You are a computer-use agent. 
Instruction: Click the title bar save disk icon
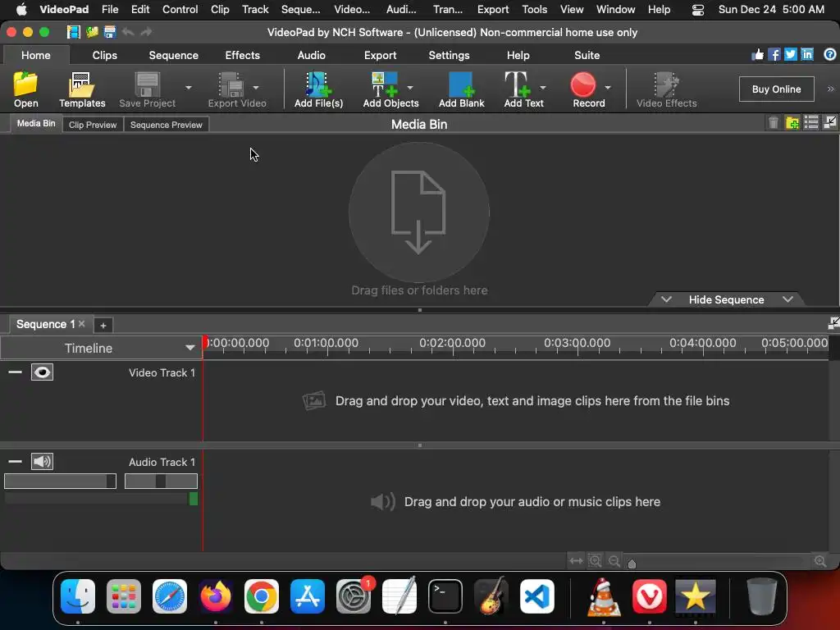tap(110, 32)
